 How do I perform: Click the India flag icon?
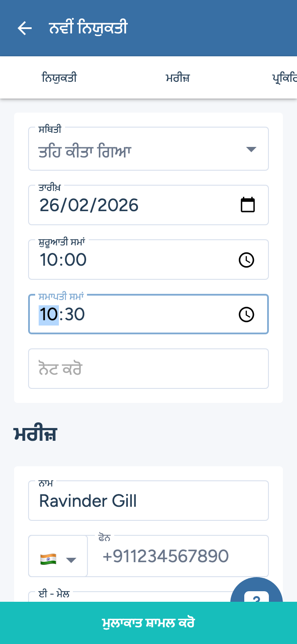click(x=48, y=559)
